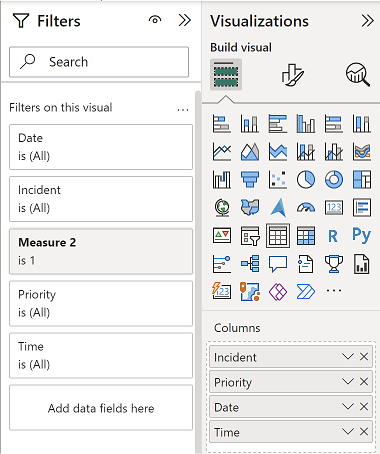Screen dimensions: 380x454
Task: Open Priority column field dropdown
Action: click(x=348, y=381)
